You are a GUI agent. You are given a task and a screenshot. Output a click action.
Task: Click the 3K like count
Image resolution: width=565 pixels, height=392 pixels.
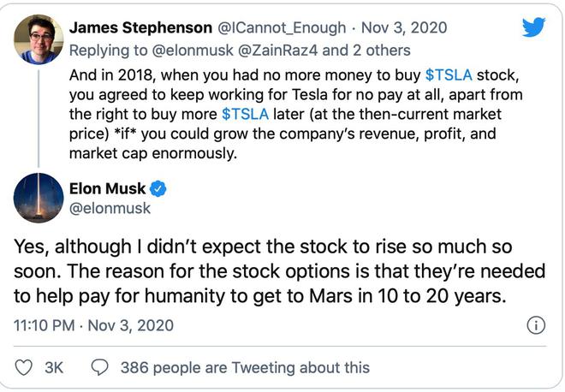tap(54, 367)
